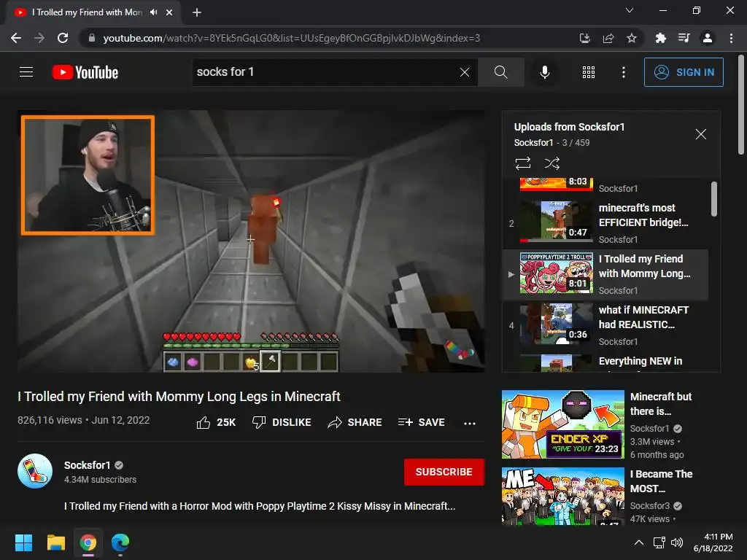Open SHARE options for the video

point(355,422)
